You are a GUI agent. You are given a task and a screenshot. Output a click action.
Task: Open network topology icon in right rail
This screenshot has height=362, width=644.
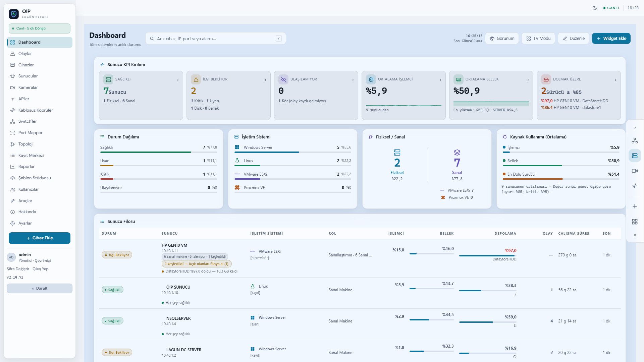click(635, 141)
